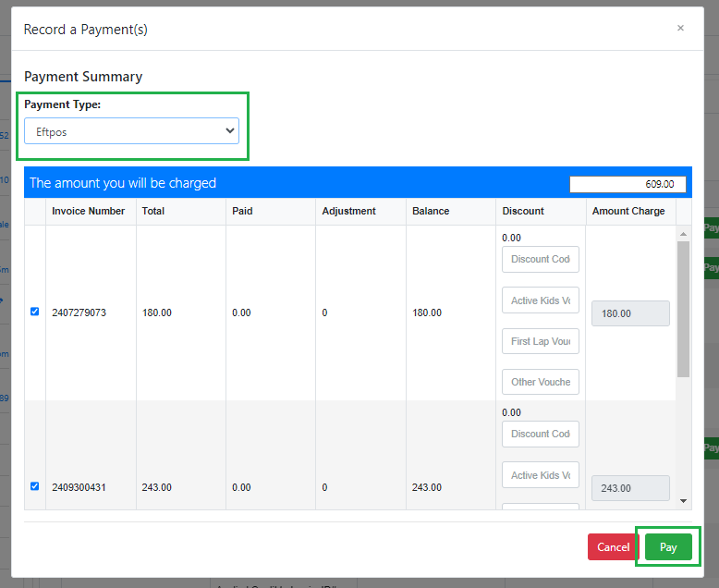Click Discount Code field for invoice 2407279073

click(541, 259)
